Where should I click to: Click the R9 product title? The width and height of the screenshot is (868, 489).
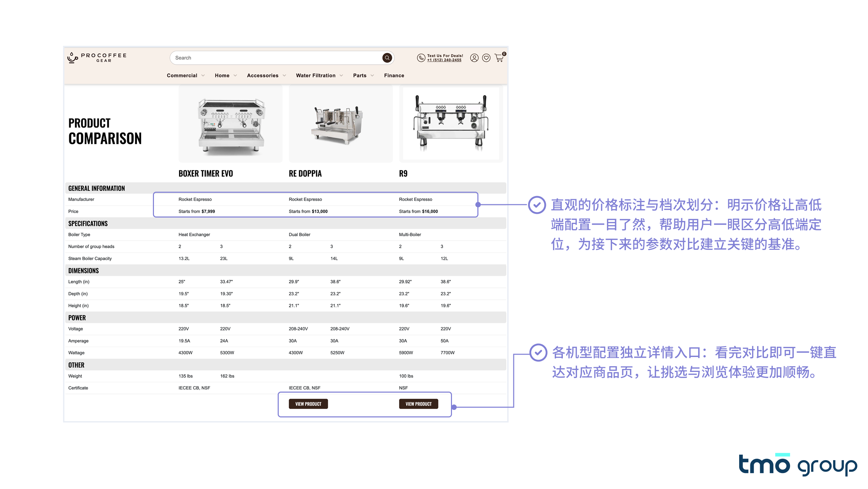(x=403, y=174)
